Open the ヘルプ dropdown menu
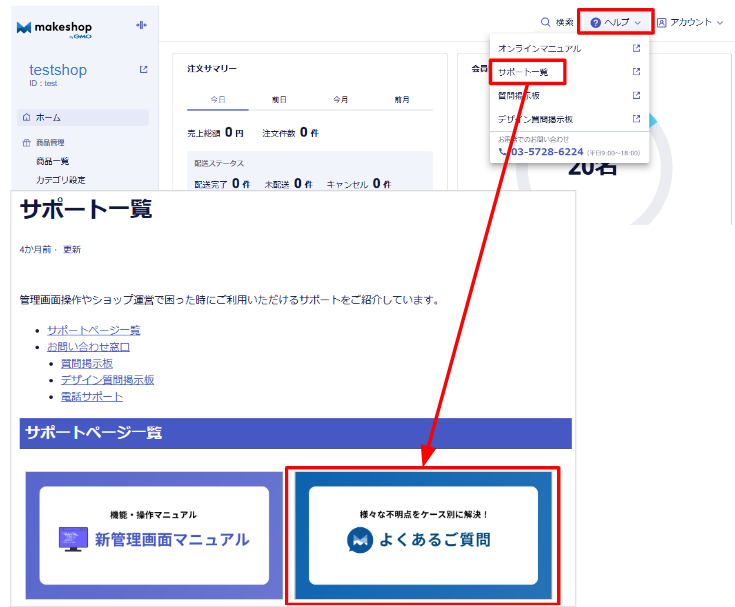The height and width of the screenshot is (607, 735). (616, 22)
